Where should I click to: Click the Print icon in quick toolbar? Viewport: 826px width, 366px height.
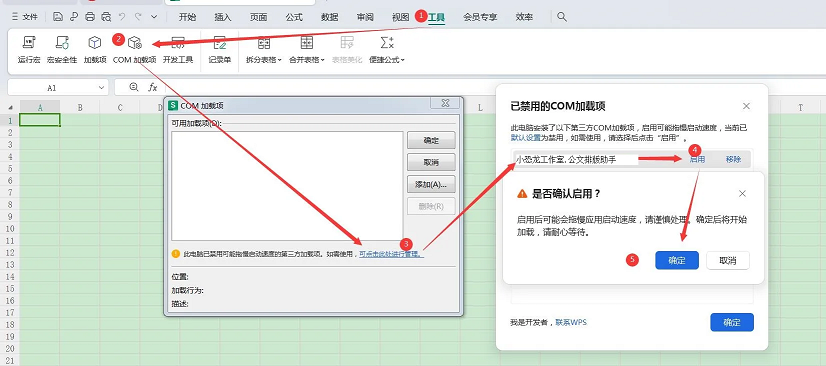90,17
